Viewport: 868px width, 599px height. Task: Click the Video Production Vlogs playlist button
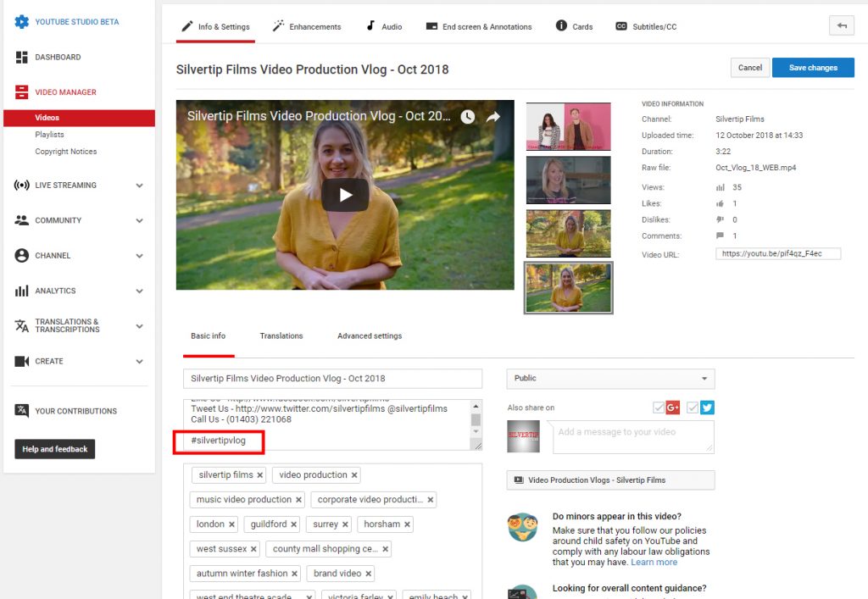point(610,480)
